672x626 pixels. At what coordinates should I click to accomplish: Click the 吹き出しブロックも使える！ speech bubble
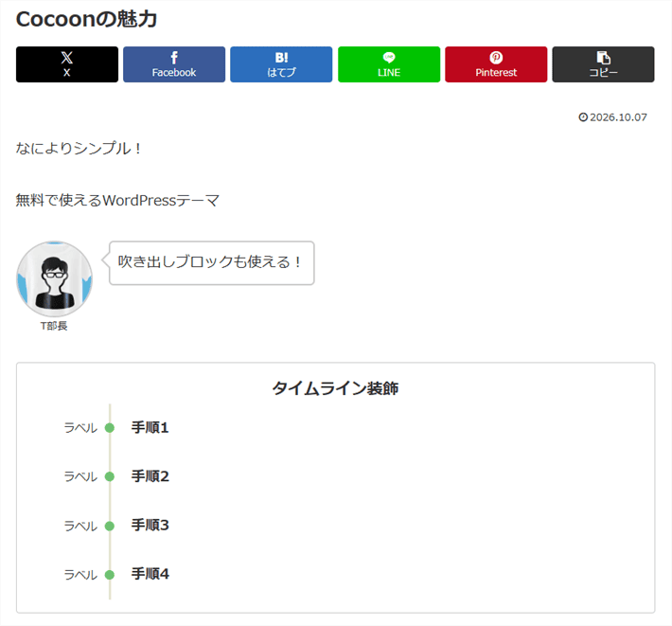coord(211,263)
